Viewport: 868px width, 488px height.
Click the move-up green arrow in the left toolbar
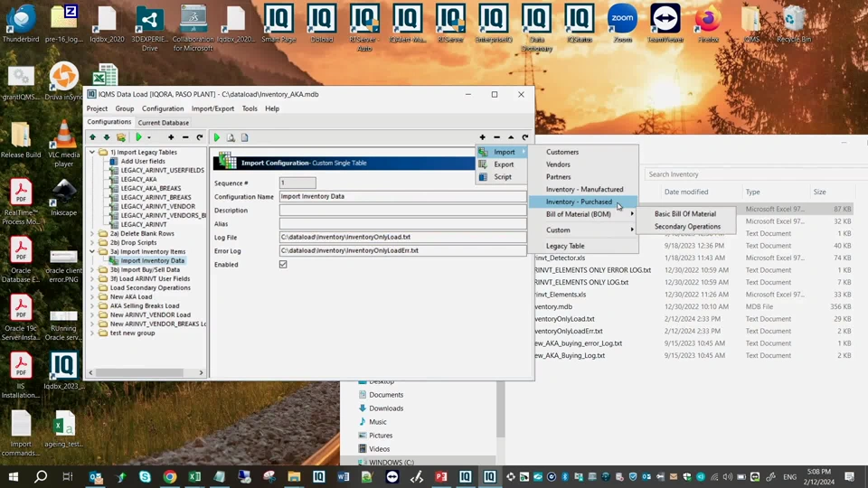click(x=92, y=137)
